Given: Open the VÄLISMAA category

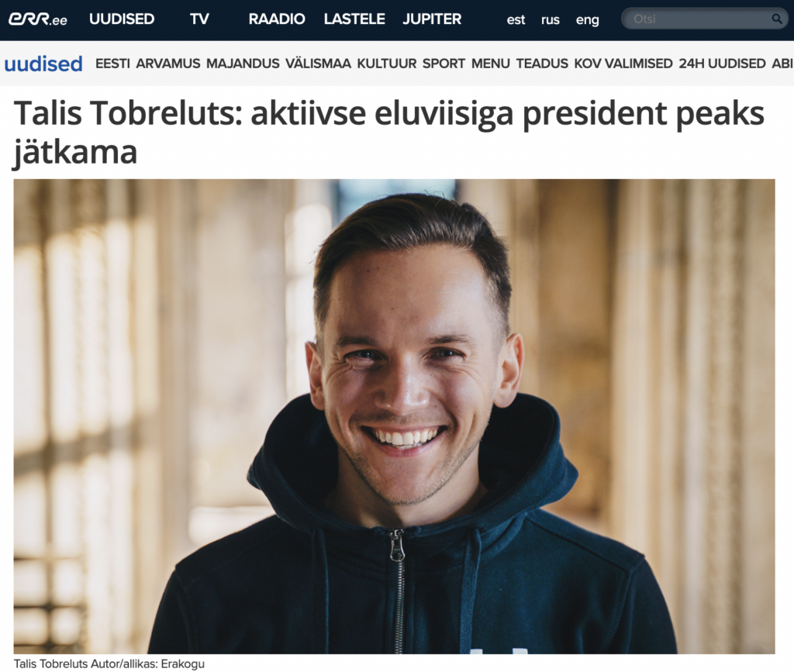Looking at the screenshot, I should (318, 64).
